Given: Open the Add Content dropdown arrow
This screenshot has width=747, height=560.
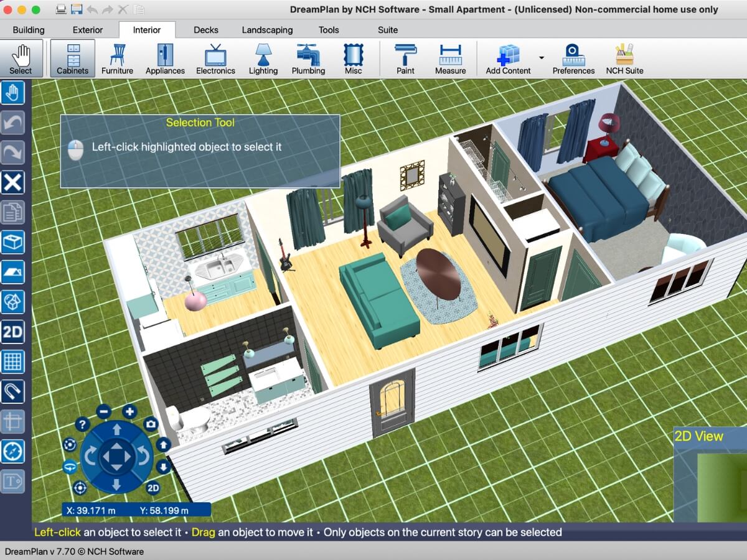Looking at the screenshot, I should [x=541, y=58].
